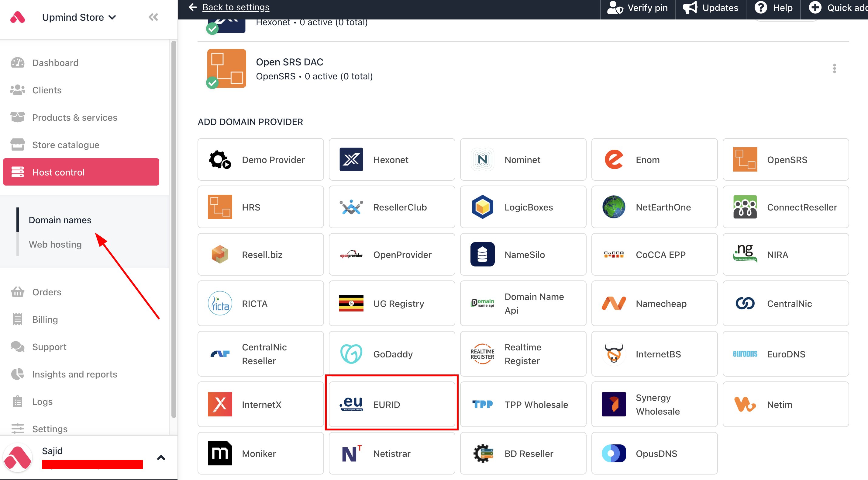868x480 pixels.
Task: Open Domain names submenu item
Action: 60,220
